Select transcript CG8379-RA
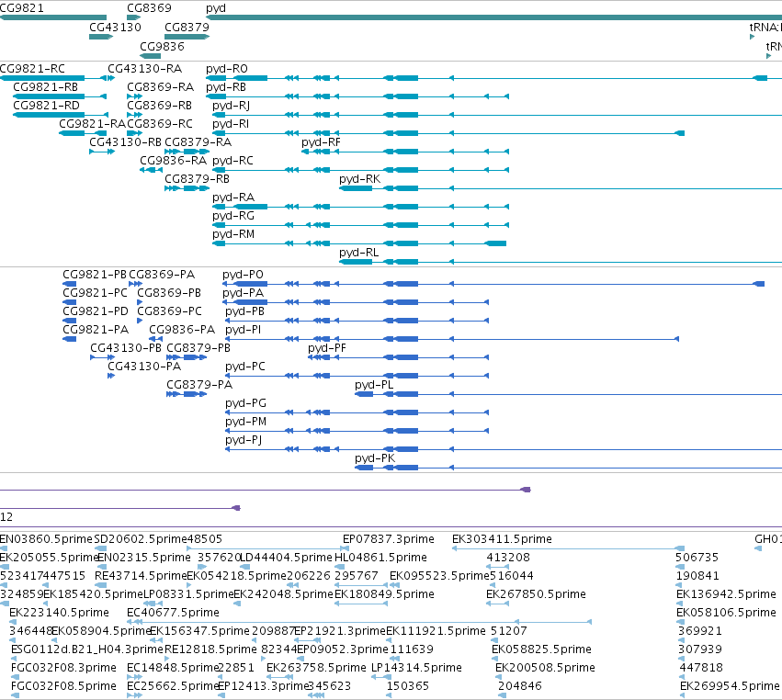 (198, 142)
